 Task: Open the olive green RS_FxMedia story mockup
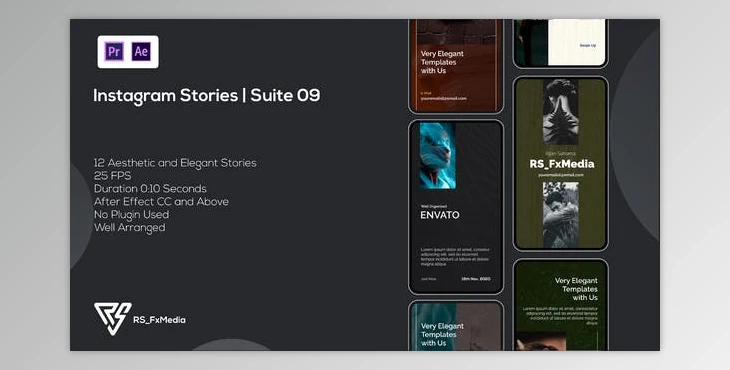click(561, 164)
